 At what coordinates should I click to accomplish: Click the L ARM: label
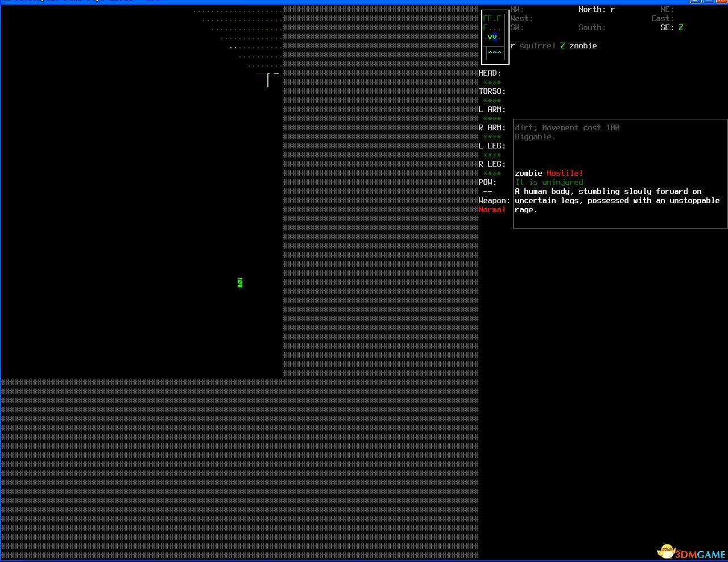[x=492, y=109]
